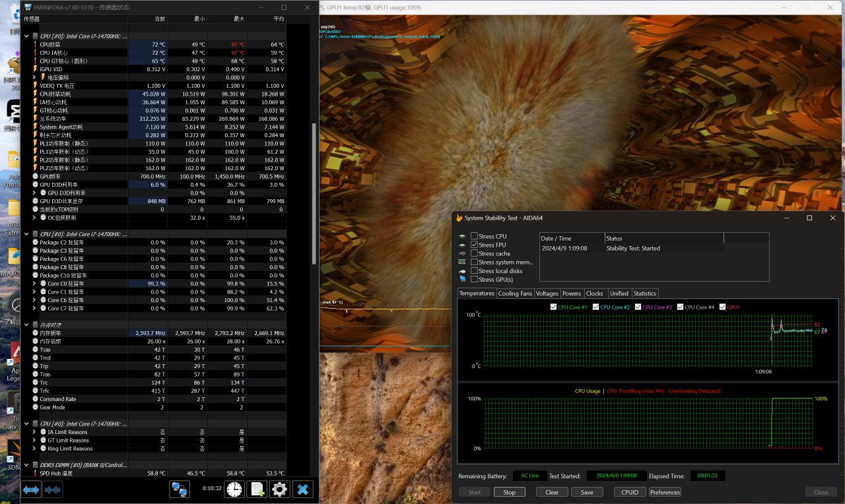The width and height of the screenshot is (845, 504).
Task: Collapse the 内存时序 sensor group
Action: (27, 325)
